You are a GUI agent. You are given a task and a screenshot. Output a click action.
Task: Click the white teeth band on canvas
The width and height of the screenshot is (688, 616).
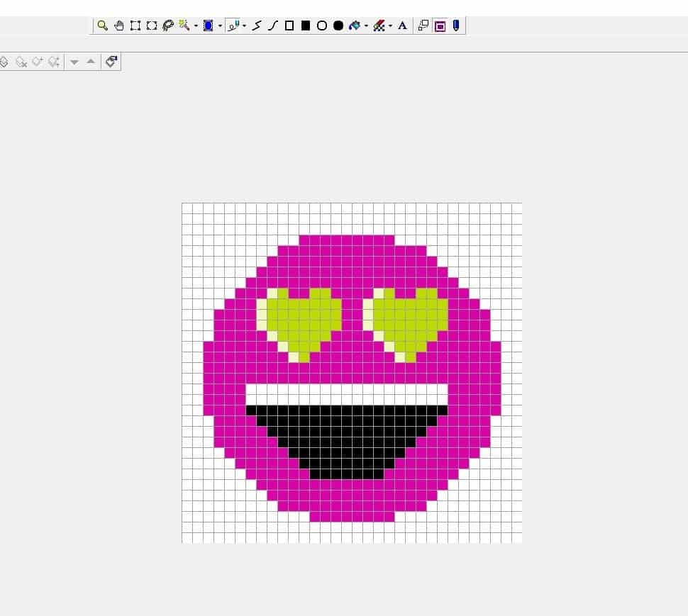347,395
